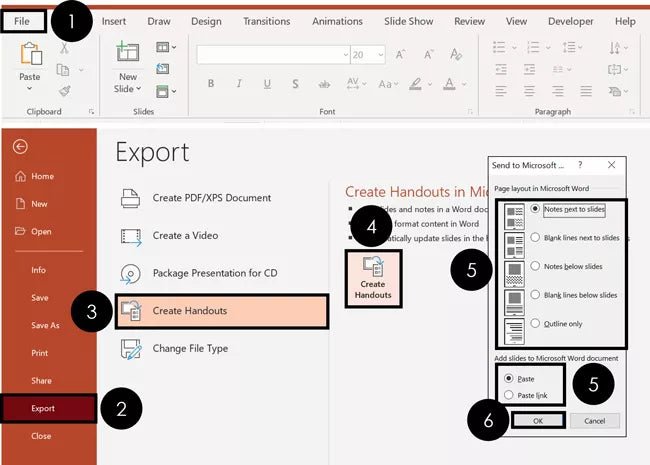Screen dimensions: 650x465
Task: Click the New Slide icon
Action: coord(128,51)
